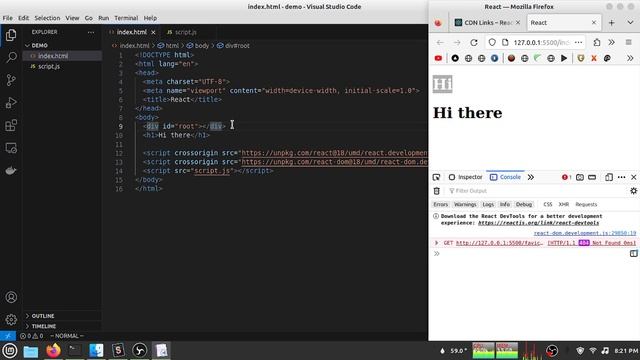Open devtools customize ellipsis menu
The width and height of the screenshot is (640, 360).
[x=621, y=177]
